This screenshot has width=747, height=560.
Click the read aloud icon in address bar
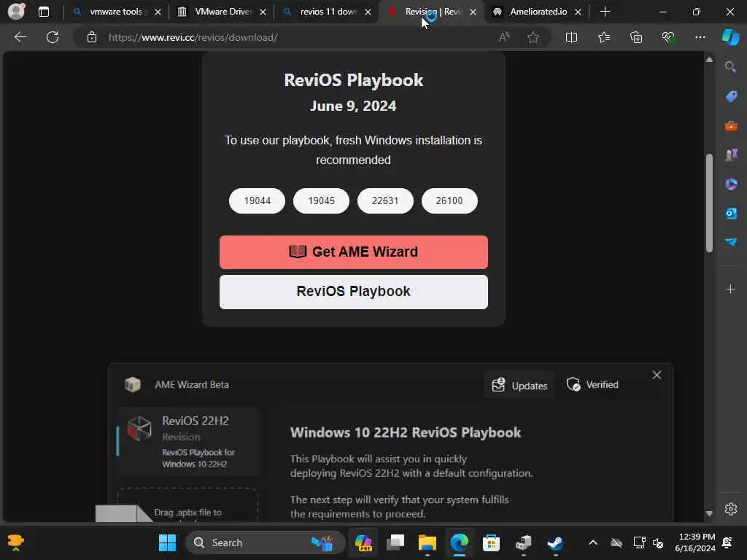(x=504, y=37)
